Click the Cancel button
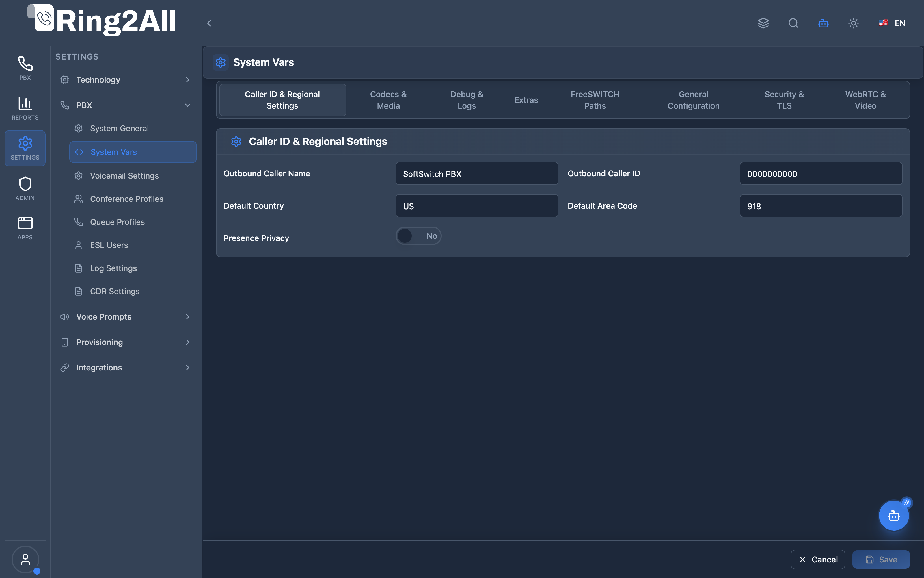The width and height of the screenshot is (924, 578). (x=818, y=559)
